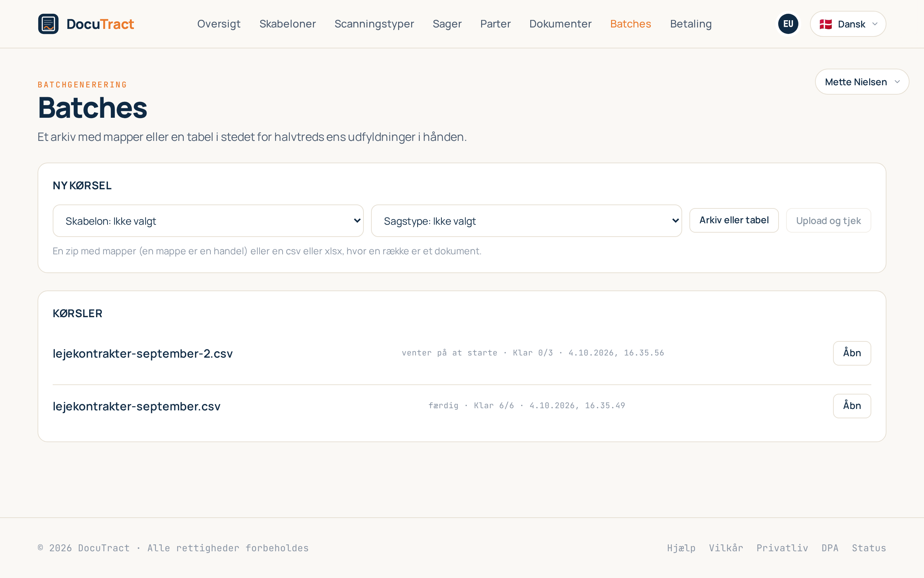Open the Betaling page

(x=691, y=24)
